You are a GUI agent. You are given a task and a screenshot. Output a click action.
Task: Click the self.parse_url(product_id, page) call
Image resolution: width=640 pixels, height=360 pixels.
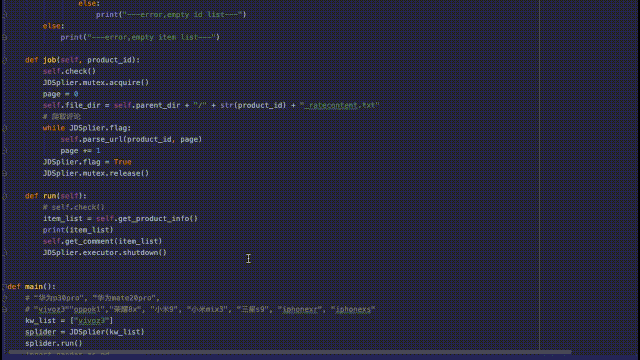[x=131, y=139]
